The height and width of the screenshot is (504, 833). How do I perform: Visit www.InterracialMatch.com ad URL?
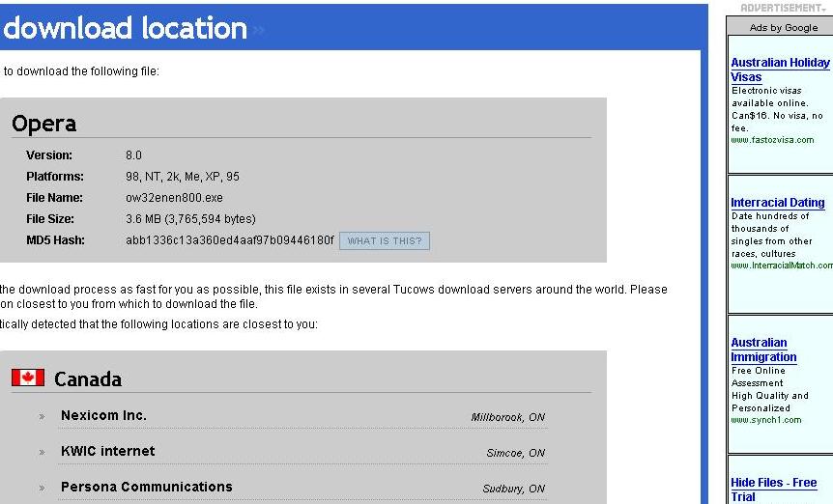[x=782, y=266]
